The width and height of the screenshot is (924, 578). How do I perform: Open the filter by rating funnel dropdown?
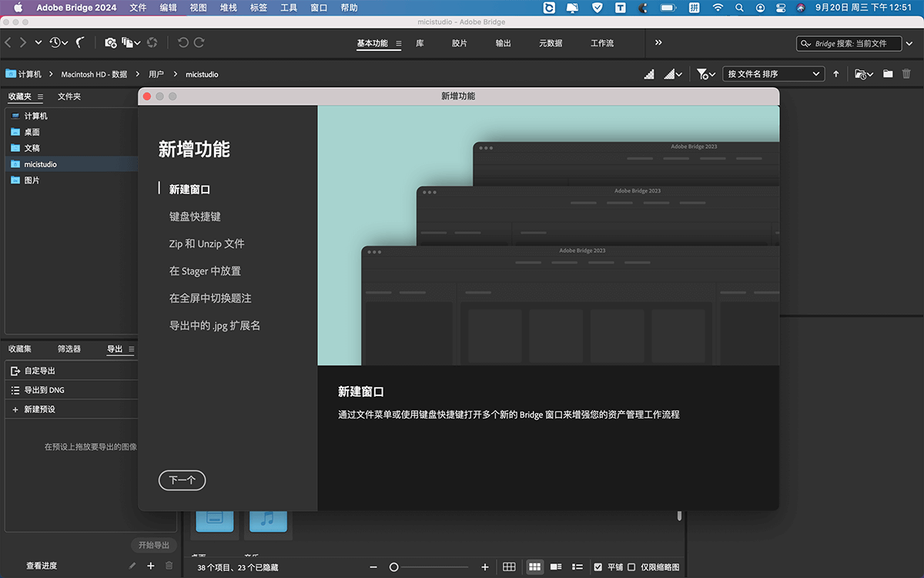(706, 74)
